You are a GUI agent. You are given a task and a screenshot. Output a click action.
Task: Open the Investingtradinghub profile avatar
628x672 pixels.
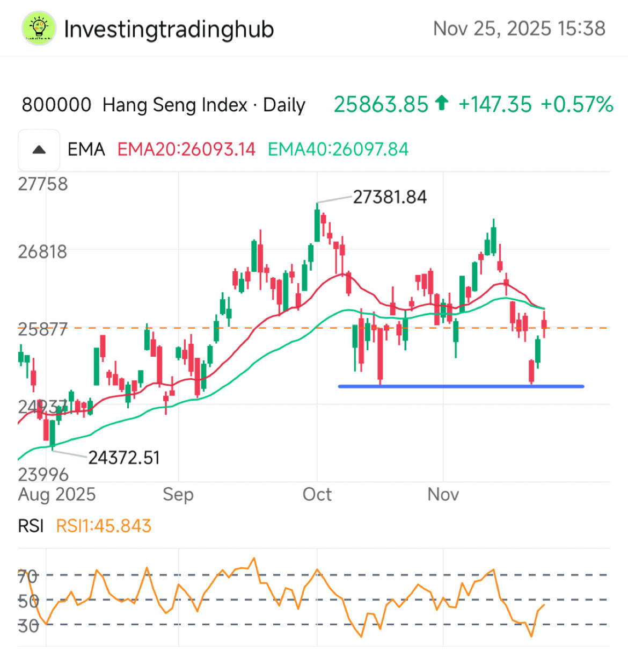pos(39,28)
